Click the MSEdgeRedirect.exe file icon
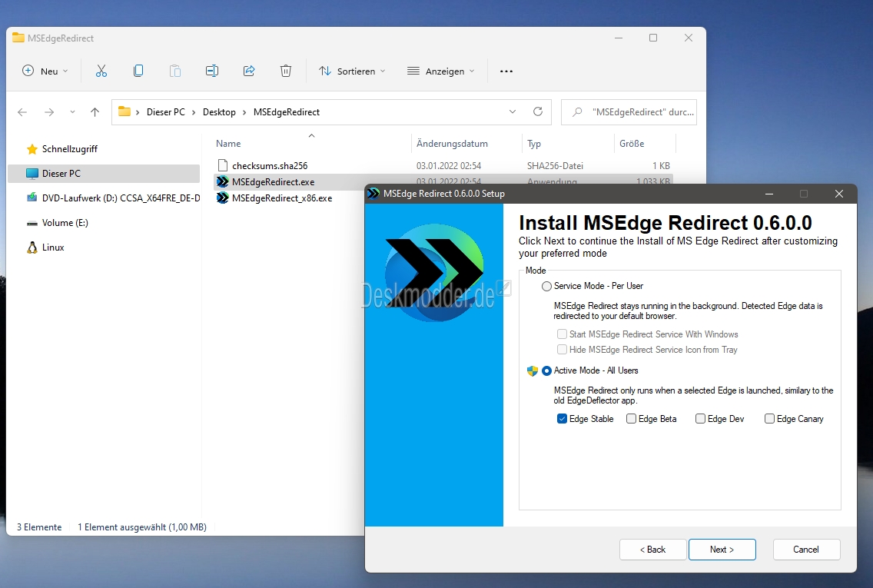Image resolution: width=873 pixels, height=588 pixels. click(x=223, y=181)
